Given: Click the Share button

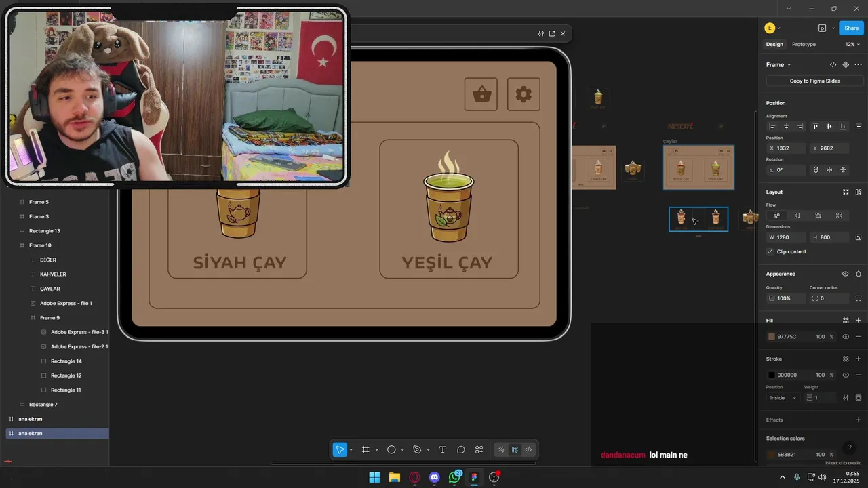Looking at the screenshot, I should (x=852, y=28).
